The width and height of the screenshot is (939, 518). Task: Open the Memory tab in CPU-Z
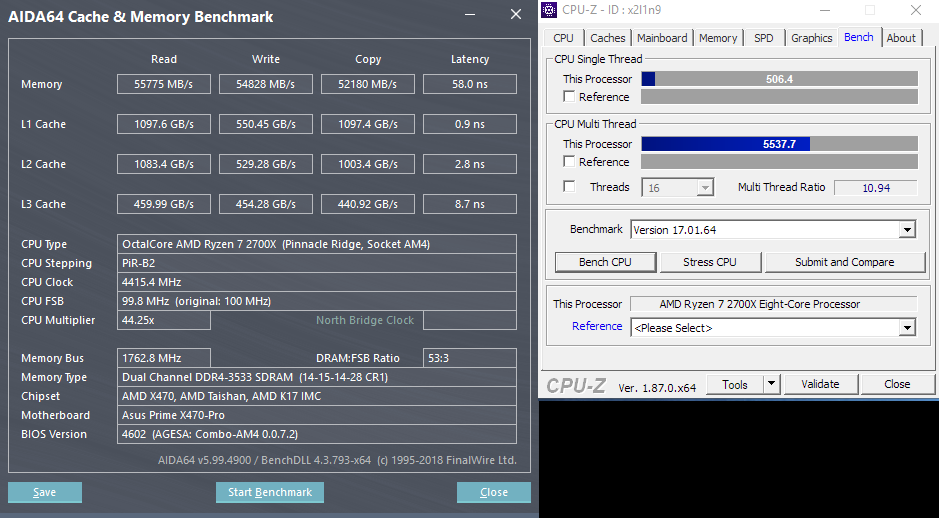point(717,38)
